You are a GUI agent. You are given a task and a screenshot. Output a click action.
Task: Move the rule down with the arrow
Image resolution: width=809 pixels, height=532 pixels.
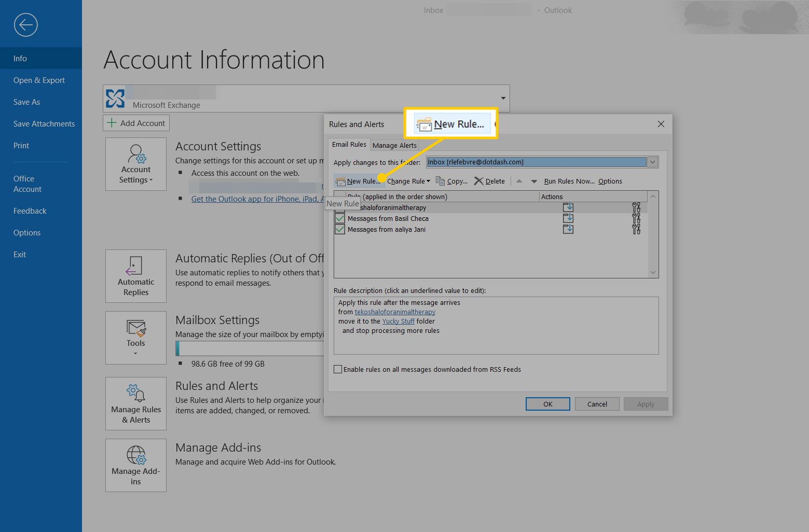[x=534, y=181]
